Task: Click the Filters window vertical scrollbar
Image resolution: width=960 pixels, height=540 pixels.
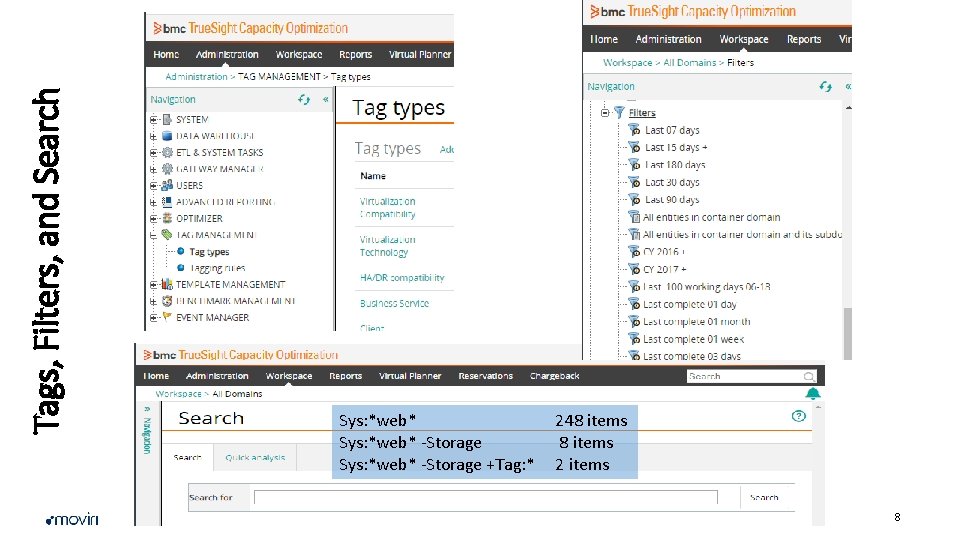Action: click(848, 333)
